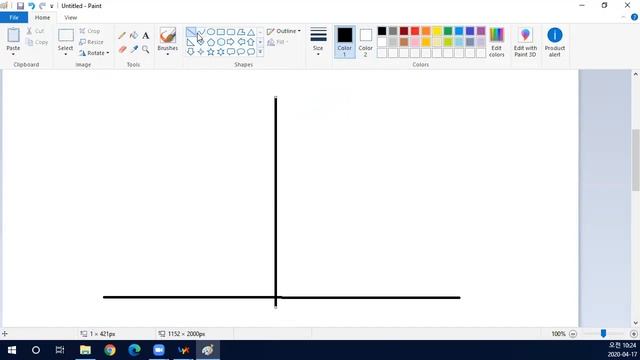Select the Eraser tool
This screenshot has height=360, width=640.
click(x=122, y=49)
